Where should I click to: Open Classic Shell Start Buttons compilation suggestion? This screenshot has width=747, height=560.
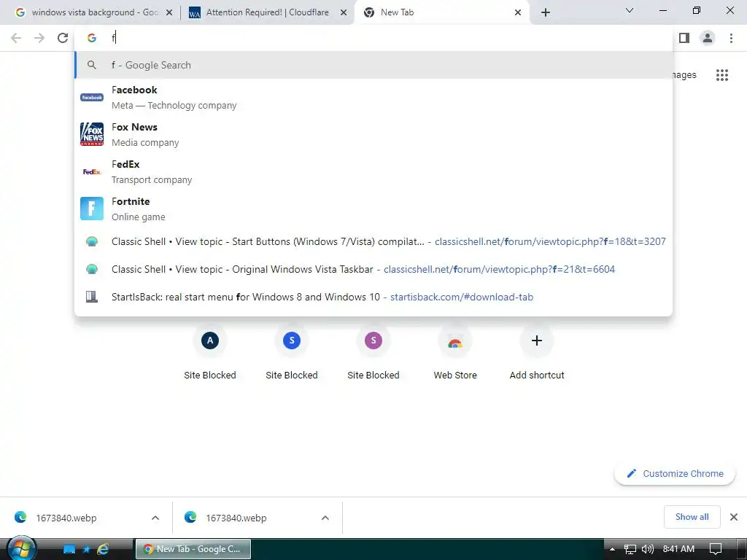373,241
